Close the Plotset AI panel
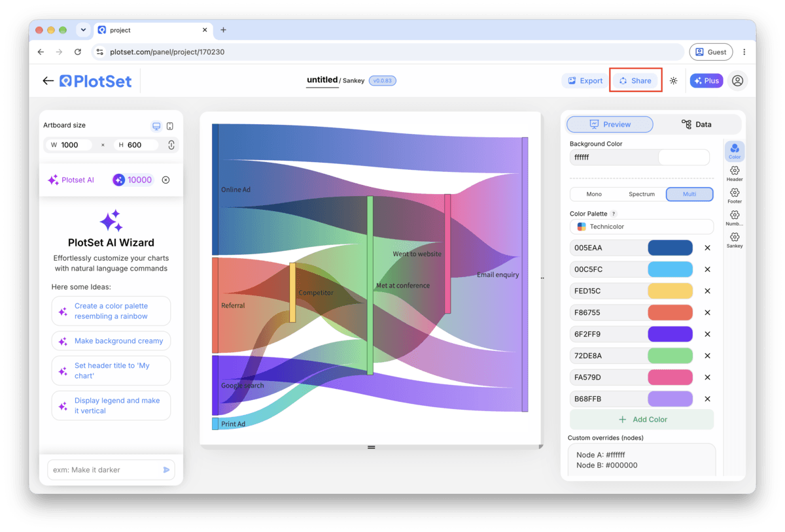Screen dimensions: 785x532 pos(166,180)
